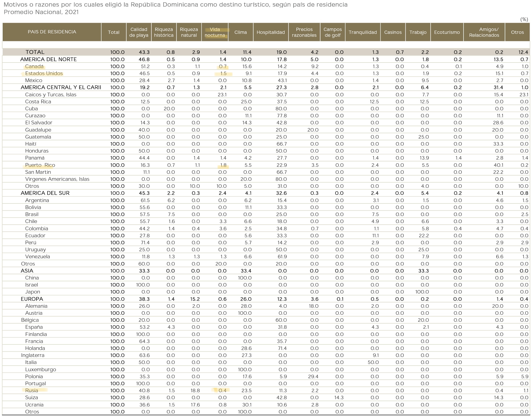
Task: Click the 'TOTAL' summary row label
Action: pyautogui.click(x=35, y=52)
